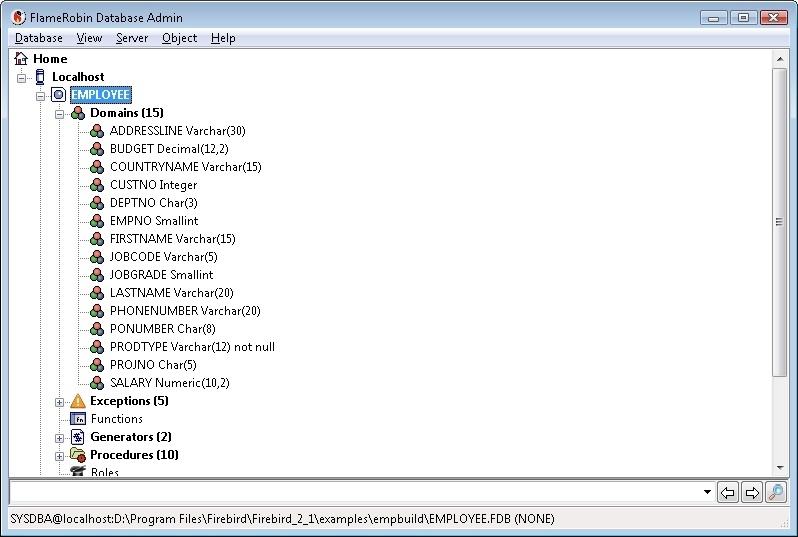798x537 pixels.
Task: Click the Localhost server icon
Action: (40, 77)
